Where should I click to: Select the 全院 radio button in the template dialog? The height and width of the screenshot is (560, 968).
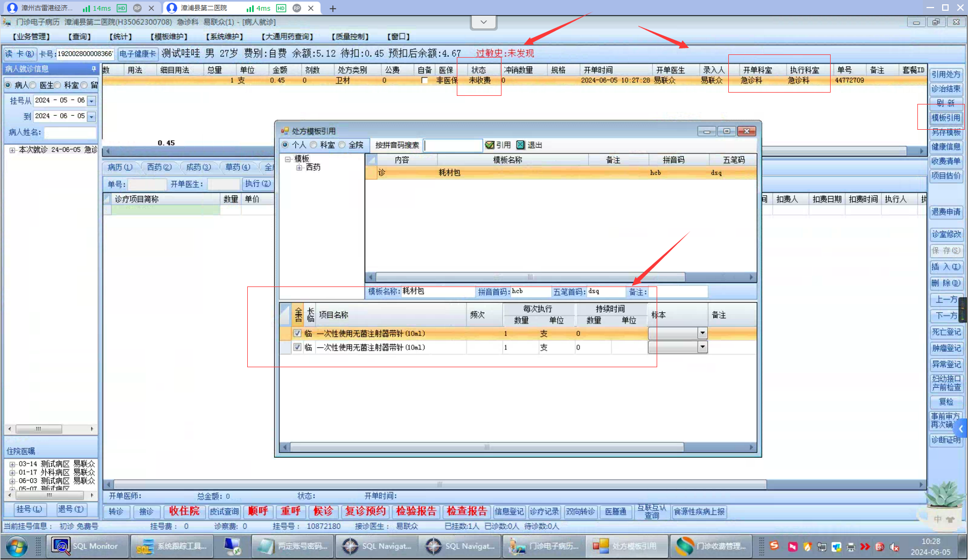click(342, 145)
